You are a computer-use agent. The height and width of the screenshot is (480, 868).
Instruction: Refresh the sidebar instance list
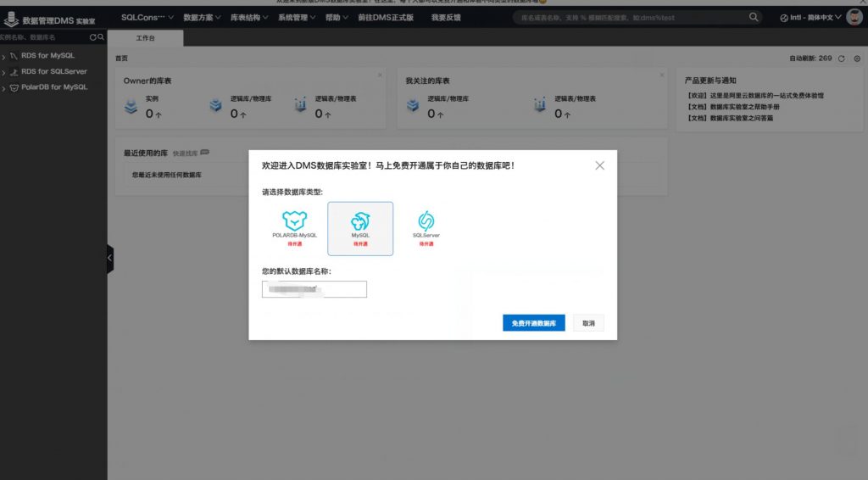click(x=93, y=37)
